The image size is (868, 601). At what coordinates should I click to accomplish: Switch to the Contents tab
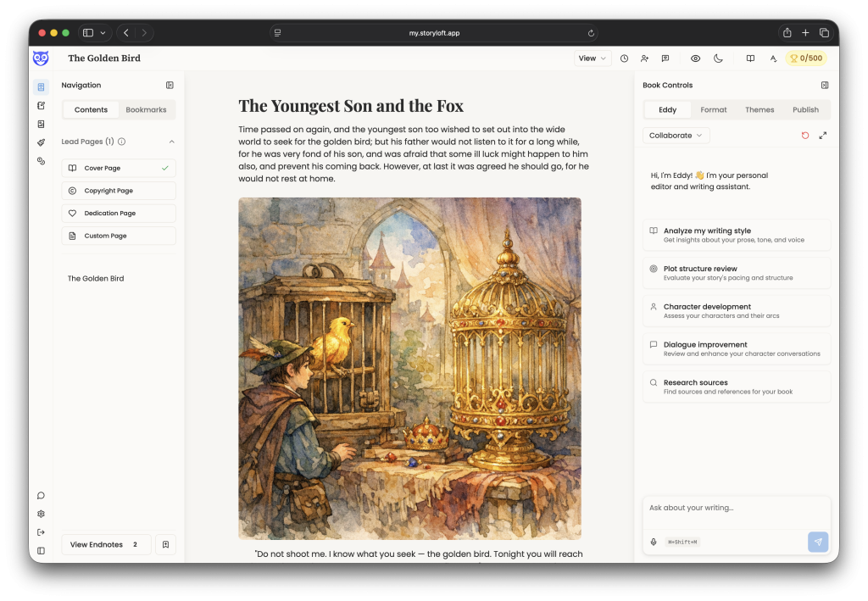click(91, 109)
